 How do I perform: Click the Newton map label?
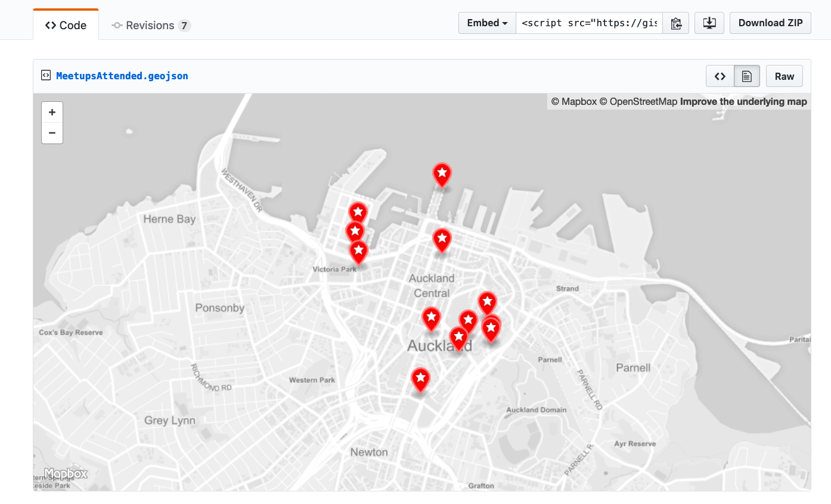click(369, 452)
